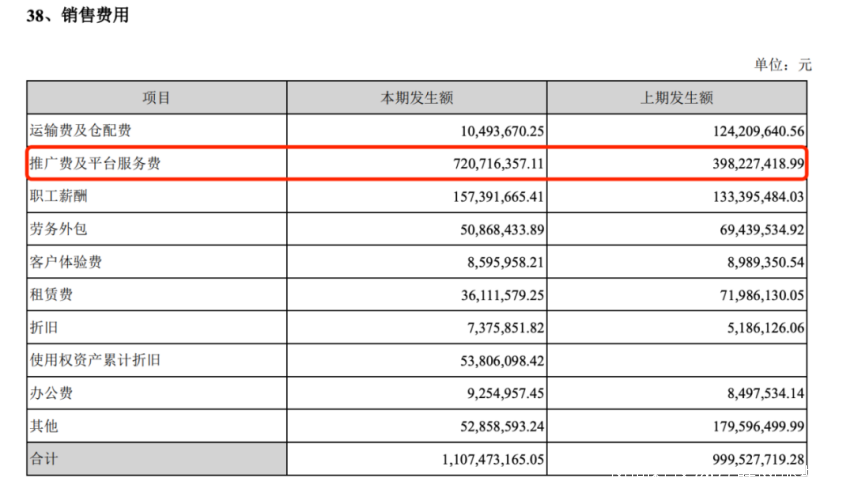Click the 合计 total 1,107,473,165.05
Screen dimensions: 854x501
[x=476, y=459]
